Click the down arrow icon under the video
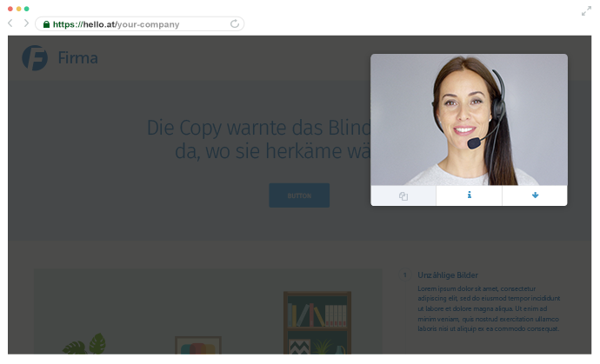 coord(535,195)
